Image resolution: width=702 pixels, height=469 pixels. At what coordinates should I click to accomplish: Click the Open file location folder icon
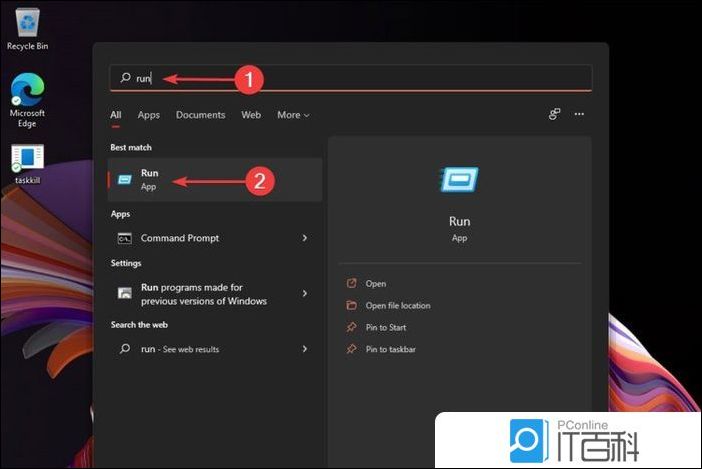tap(351, 306)
